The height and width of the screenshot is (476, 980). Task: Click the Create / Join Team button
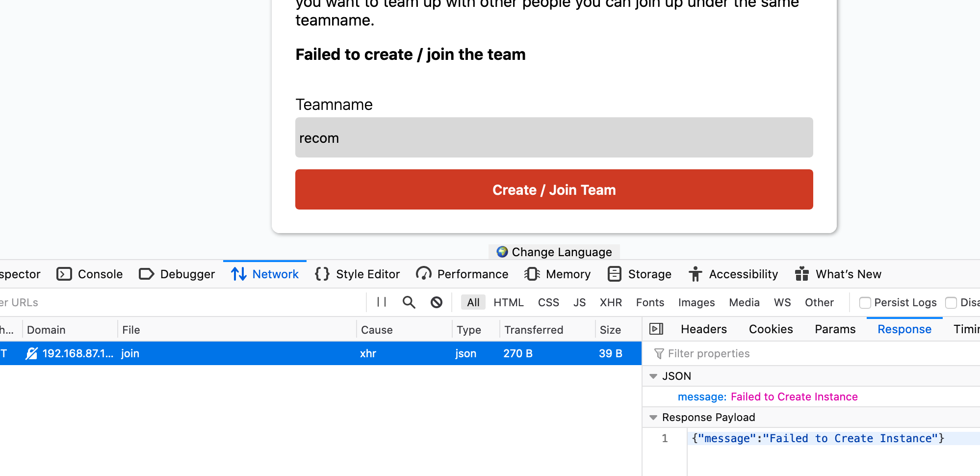tap(553, 189)
